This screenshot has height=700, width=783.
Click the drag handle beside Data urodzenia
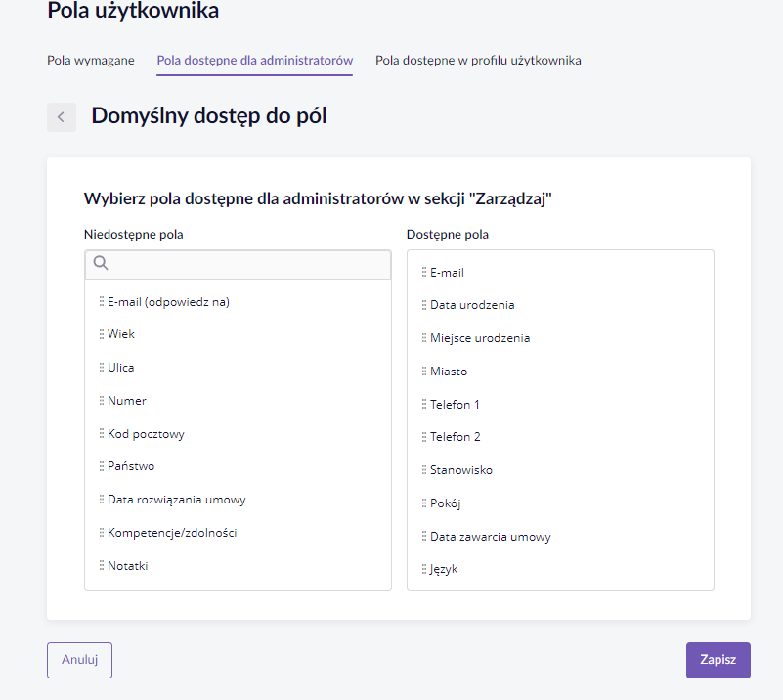424,305
